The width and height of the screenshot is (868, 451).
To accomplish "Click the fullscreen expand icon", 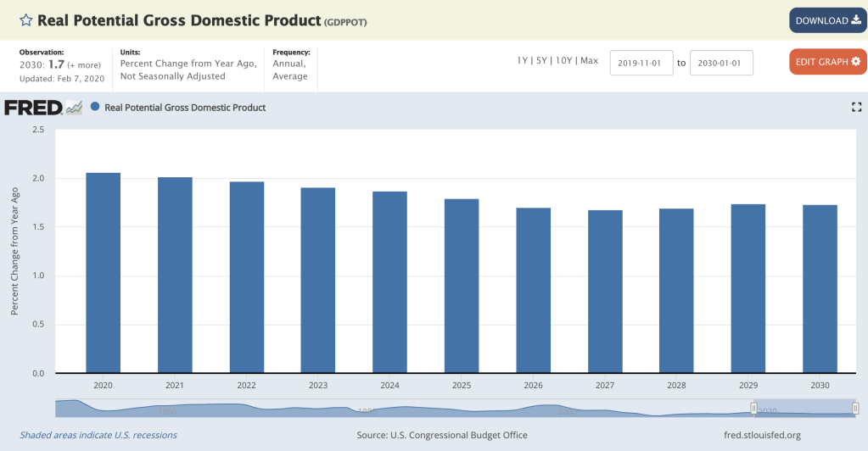I will point(856,107).
